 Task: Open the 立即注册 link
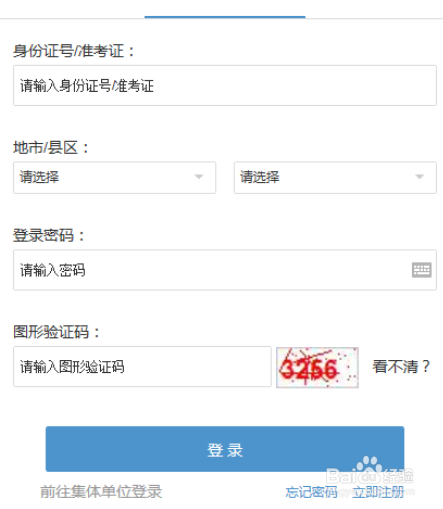(378, 492)
